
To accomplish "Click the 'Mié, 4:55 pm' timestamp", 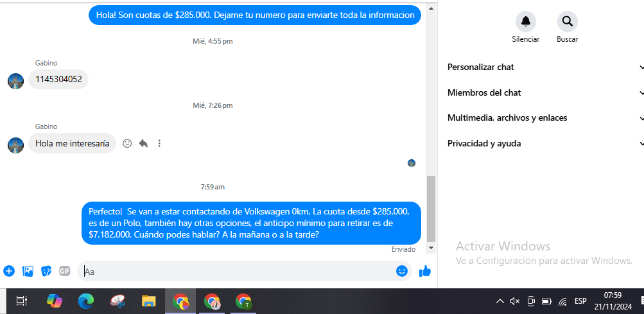I will click(x=213, y=41).
